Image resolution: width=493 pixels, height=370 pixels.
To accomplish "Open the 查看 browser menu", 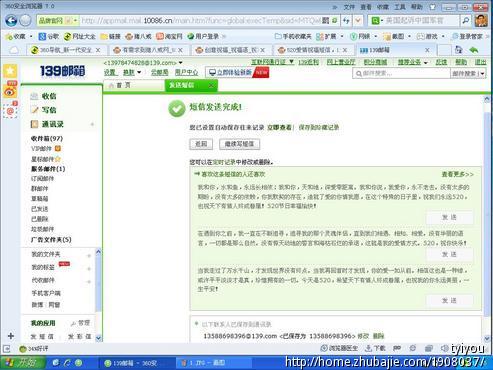I will [366, 7].
